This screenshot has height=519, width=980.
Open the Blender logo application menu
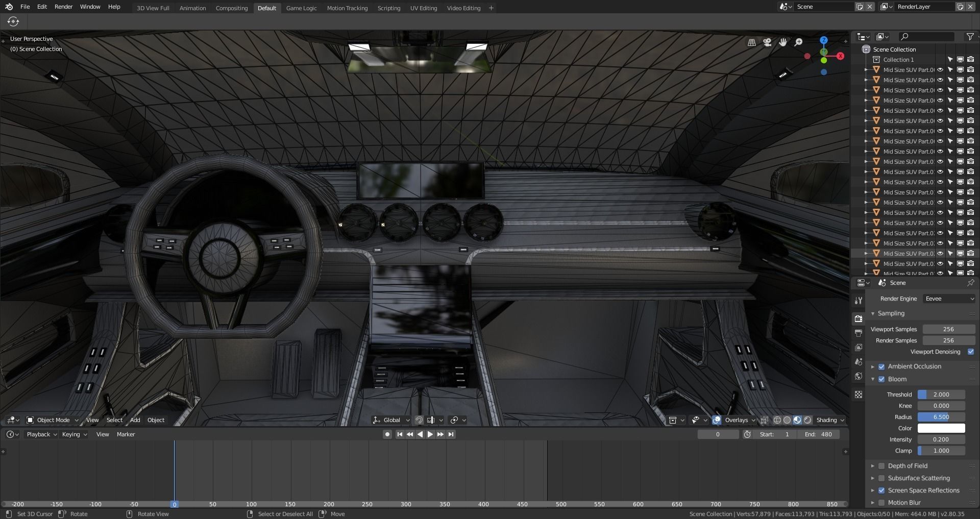pyautogui.click(x=9, y=7)
